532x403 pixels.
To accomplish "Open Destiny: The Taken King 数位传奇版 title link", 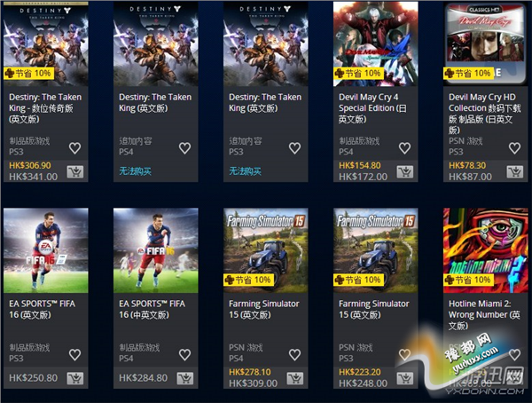I will (x=45, y=108).
